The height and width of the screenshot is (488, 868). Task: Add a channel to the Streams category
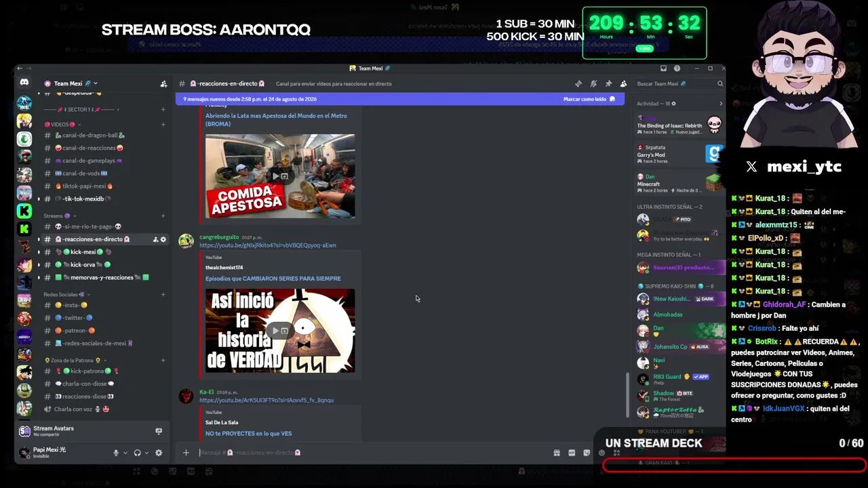tap(163, 216)
